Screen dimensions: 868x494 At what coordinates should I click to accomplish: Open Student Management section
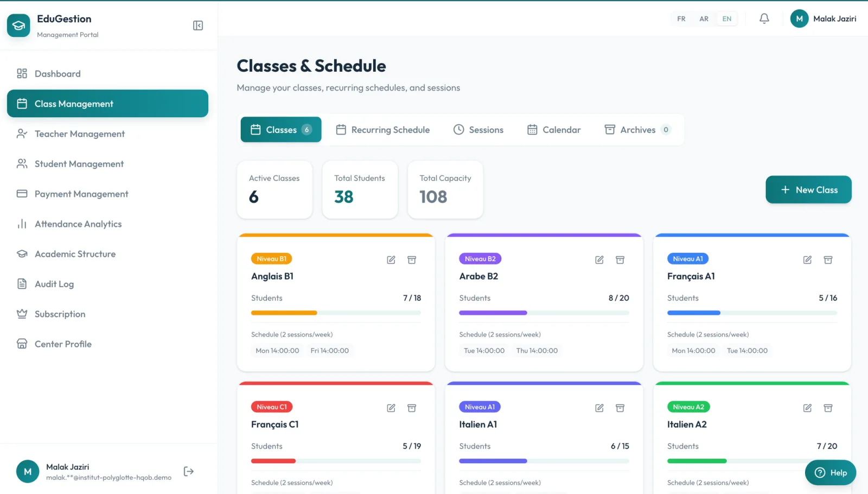(107, 164)
